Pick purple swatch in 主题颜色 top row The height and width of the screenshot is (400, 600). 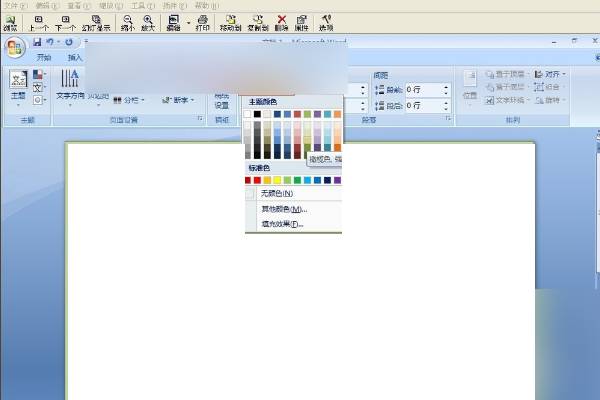coord(317,114)
